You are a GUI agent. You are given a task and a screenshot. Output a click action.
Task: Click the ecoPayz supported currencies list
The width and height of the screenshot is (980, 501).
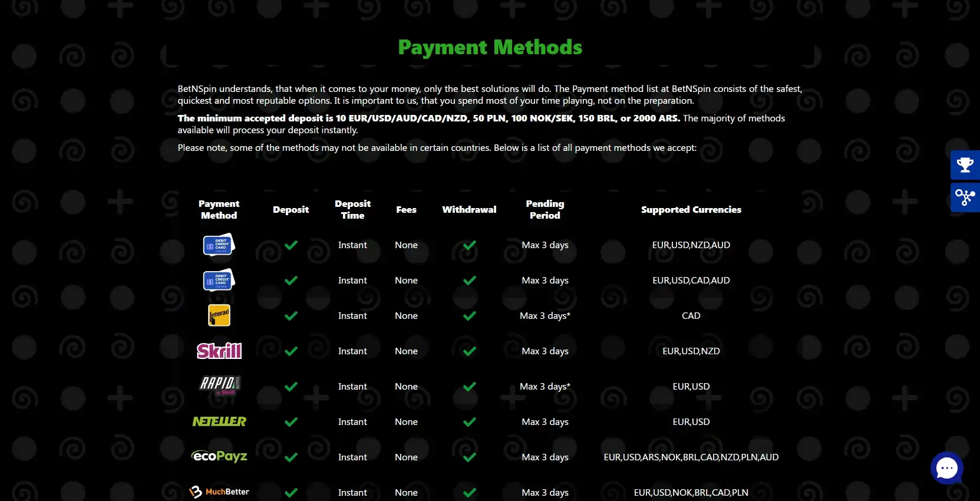pos(691,457)
